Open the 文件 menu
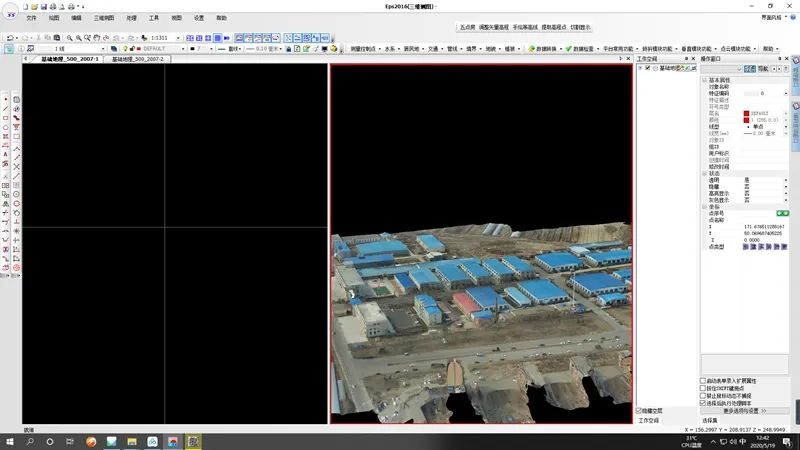This screenshot has height=450, width=800. [31, 18]
